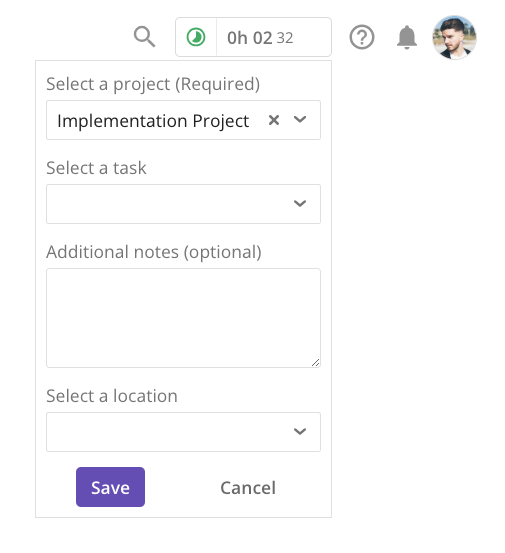
Task: Click the green timer clock icon
Action: 196,37
